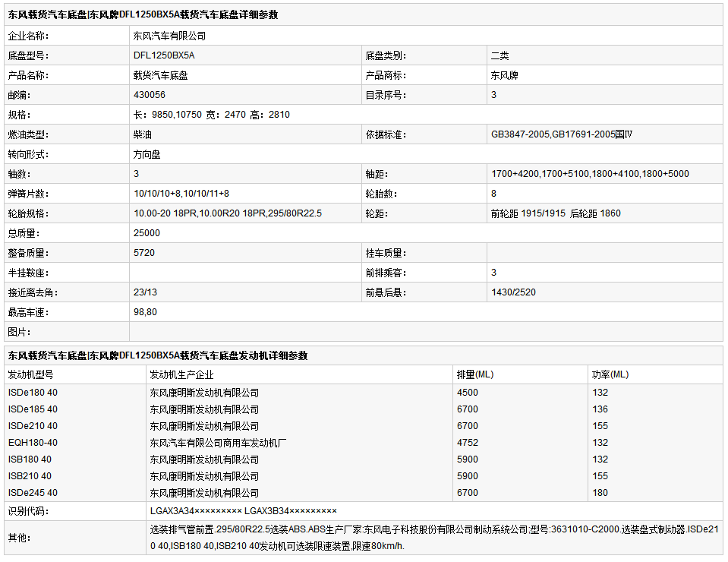Click the trademark value 东风牌

click(505, 75)
